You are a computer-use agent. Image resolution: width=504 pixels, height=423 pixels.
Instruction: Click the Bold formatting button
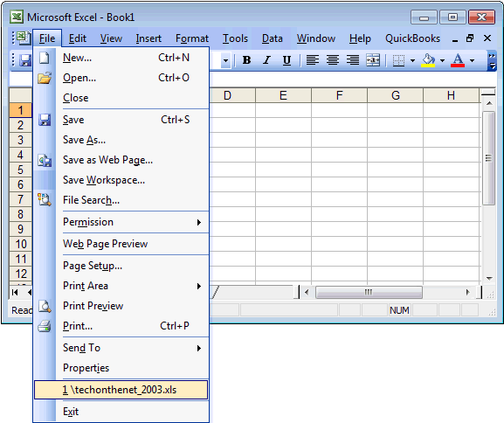coord(246,60)
